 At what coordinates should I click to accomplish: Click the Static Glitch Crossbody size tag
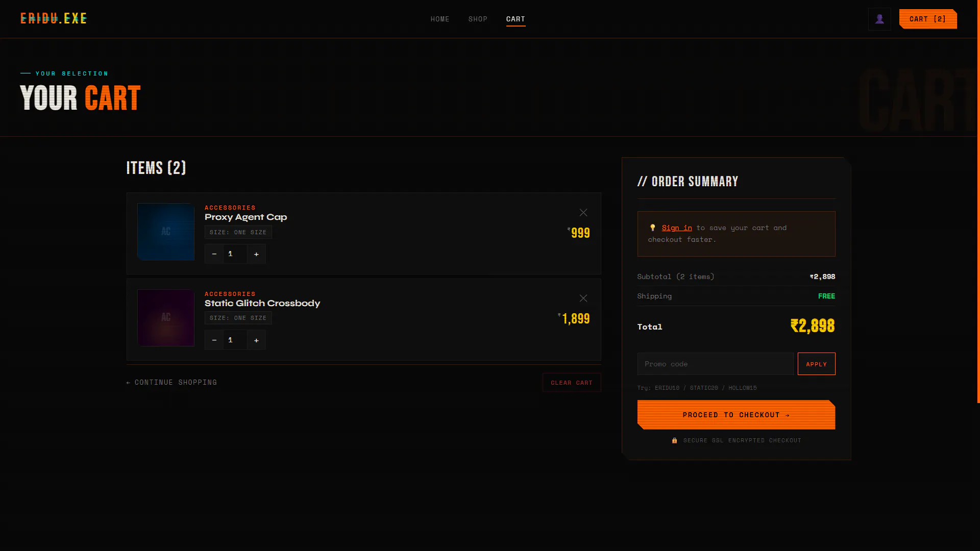point(238,318)
